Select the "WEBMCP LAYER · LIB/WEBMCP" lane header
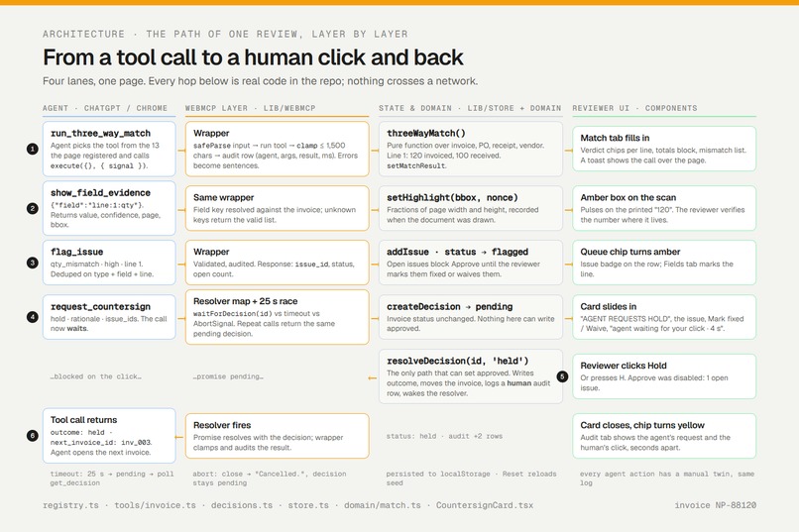Image resolution: width=799 pixels, height=532 pixels. click(250, 108)
